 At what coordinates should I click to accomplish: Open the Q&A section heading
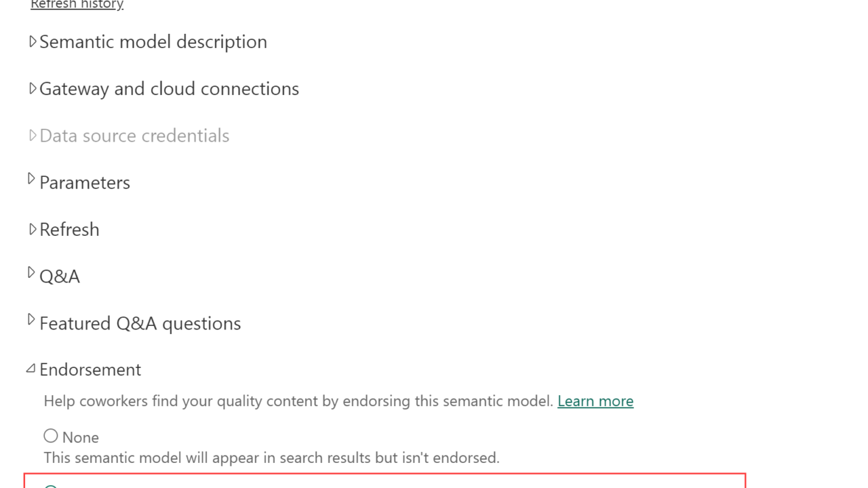tap(60, 277)
